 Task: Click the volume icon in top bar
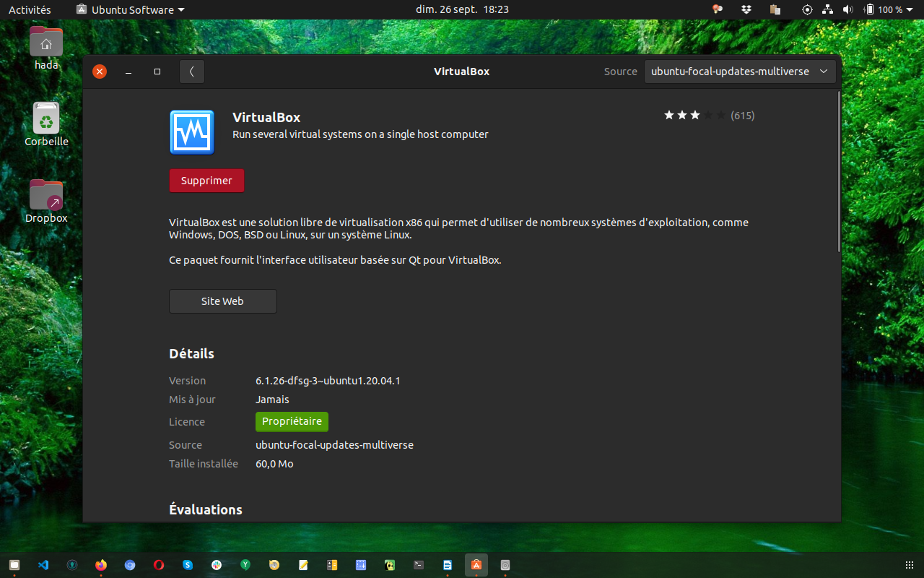847,9
